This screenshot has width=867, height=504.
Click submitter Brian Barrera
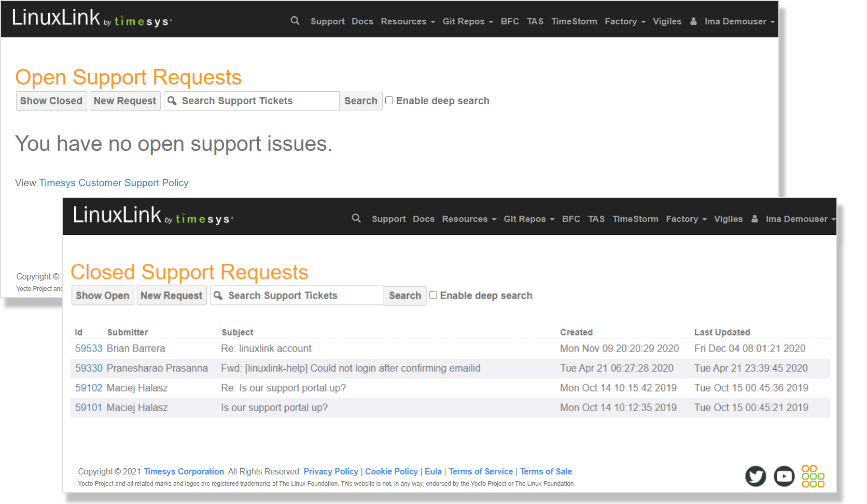136,348
